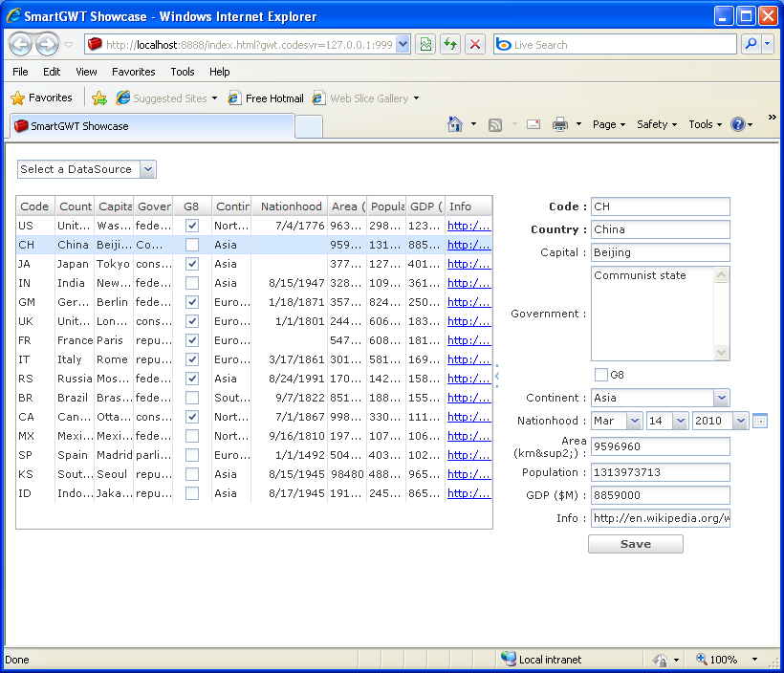Image resolution: width=784 pixels, height=673 pixels.
Task: Sort by the Nationhood column header
Action: coord(291,206)
